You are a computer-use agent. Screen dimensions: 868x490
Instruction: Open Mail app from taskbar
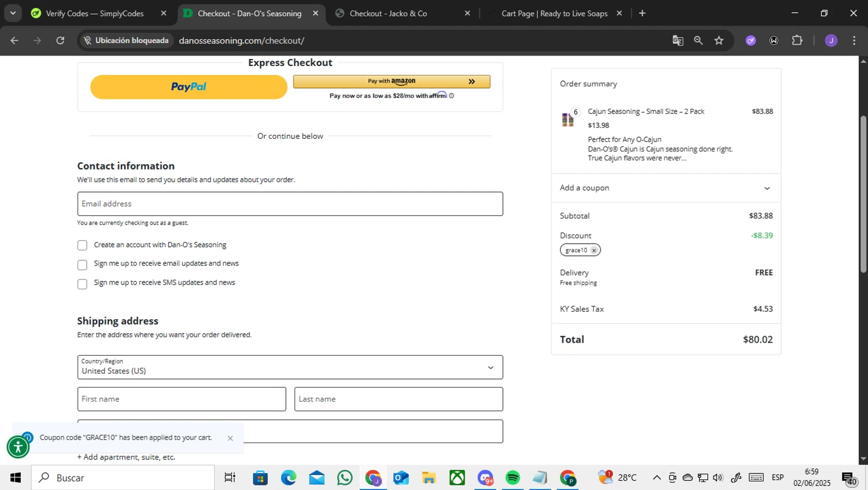click(317, 478)
